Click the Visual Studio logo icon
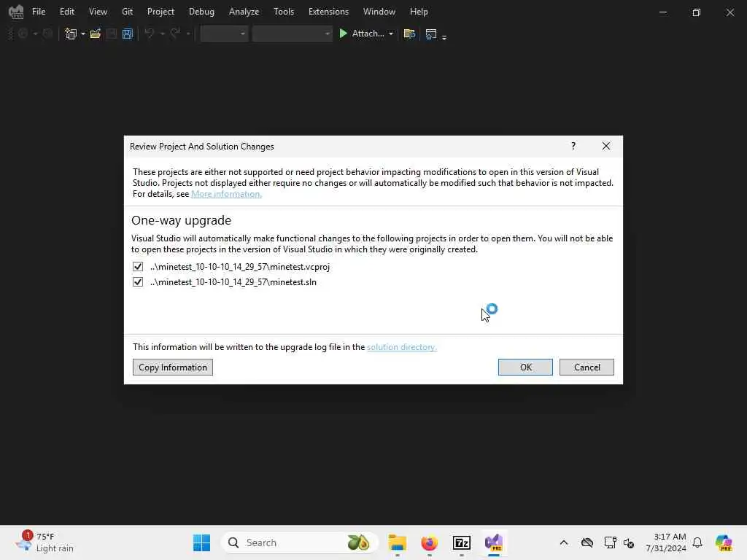Viewport: 747px width, 560px height. 16,12
